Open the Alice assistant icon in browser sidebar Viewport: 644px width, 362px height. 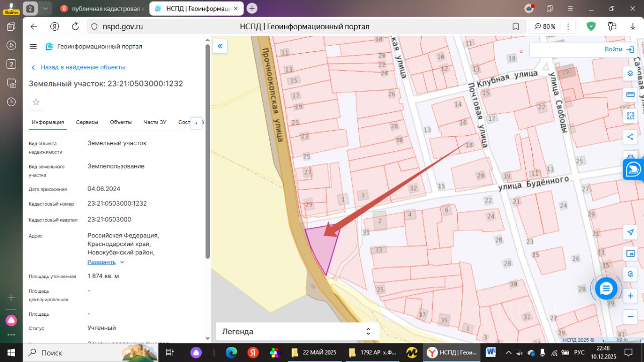point(11,320)
